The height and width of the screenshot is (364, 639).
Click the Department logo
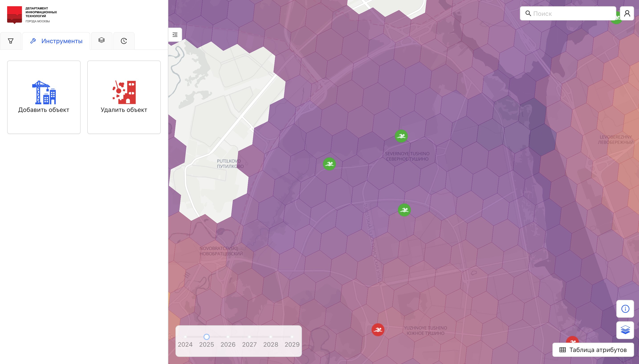(14, 15)
